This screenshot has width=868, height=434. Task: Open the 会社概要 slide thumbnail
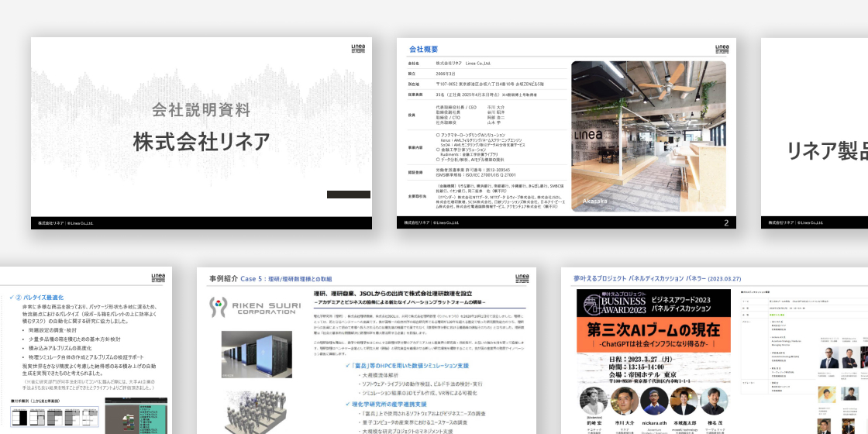point(567,133)
